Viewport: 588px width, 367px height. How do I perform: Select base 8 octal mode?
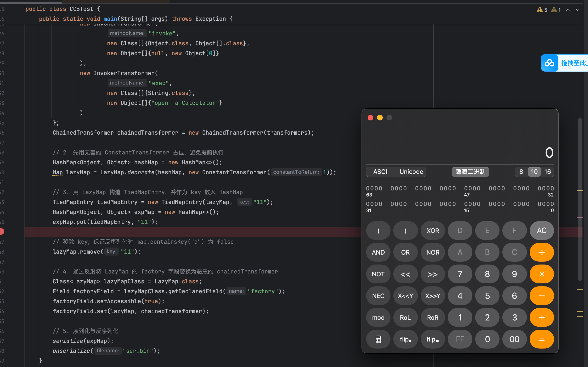coord(521,172)
